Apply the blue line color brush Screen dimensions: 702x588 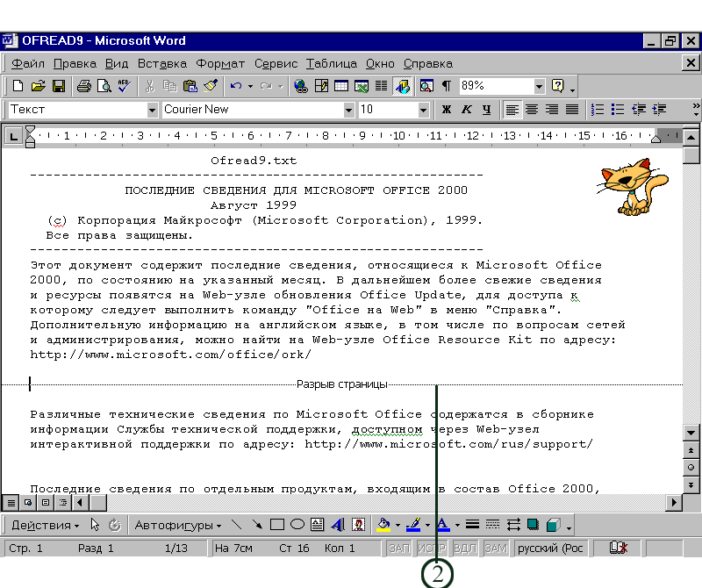point(413,525)
